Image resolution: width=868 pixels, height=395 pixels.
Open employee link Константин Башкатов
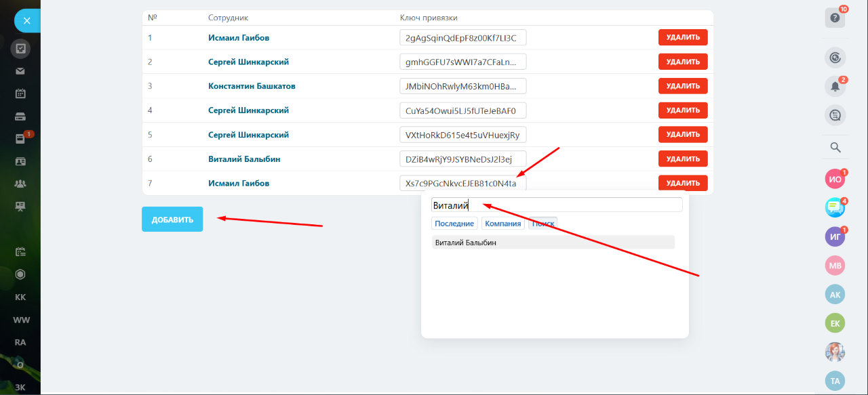point(252,86)
